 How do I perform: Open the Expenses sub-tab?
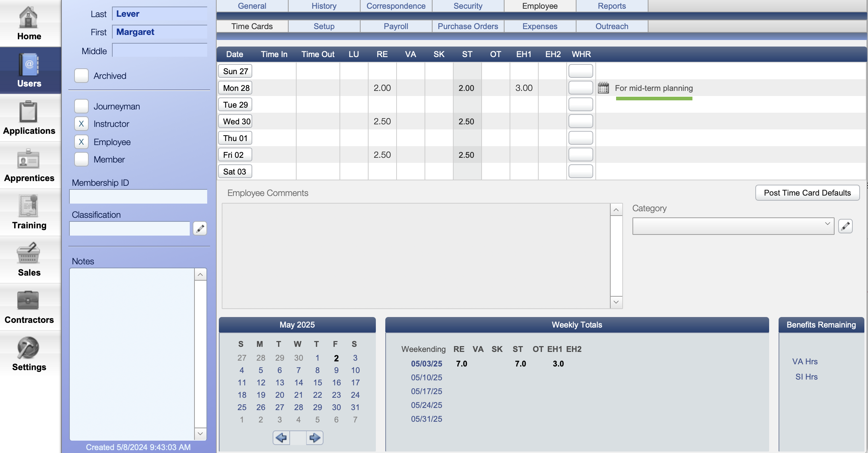point(540,26)
